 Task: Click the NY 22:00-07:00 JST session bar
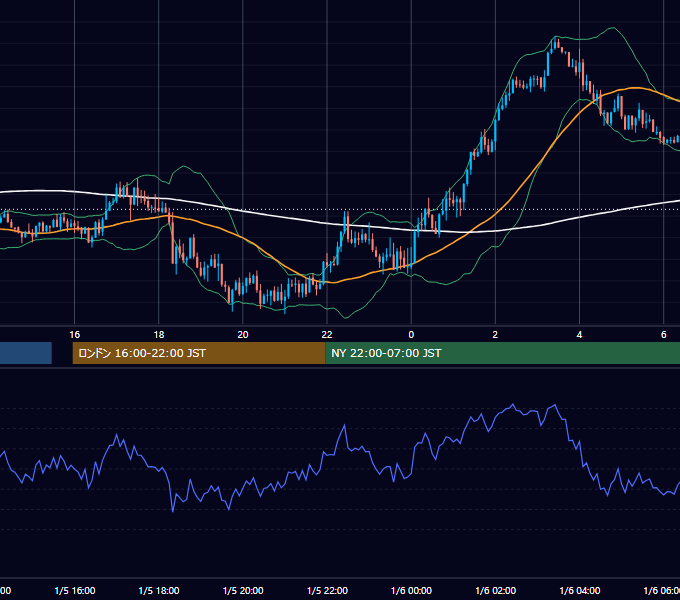point(502,353)
